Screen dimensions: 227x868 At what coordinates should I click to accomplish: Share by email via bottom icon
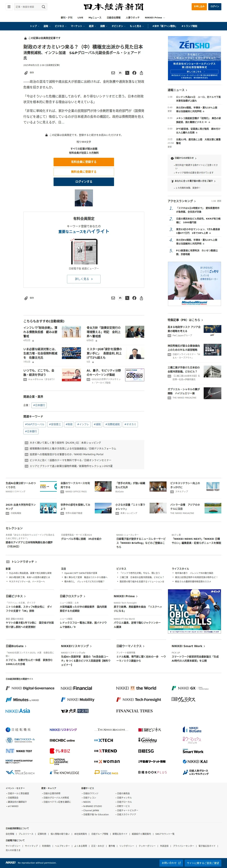[113, 298]
